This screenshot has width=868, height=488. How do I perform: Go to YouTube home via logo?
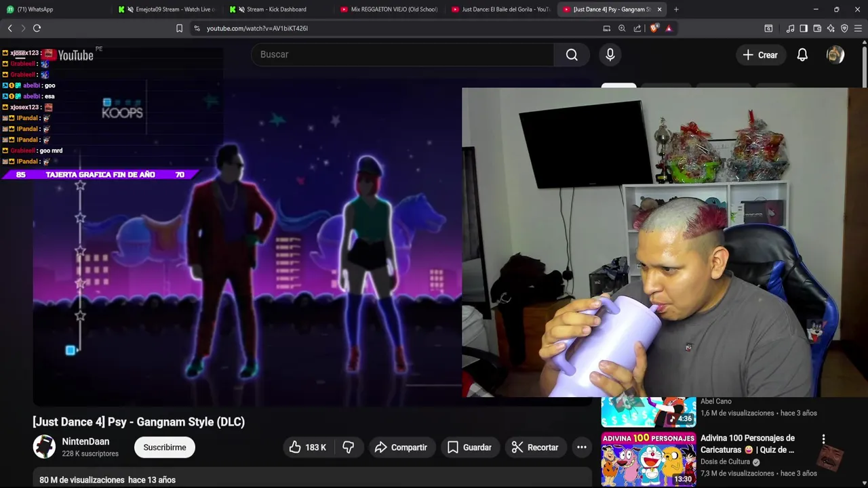tap(69, 56)
